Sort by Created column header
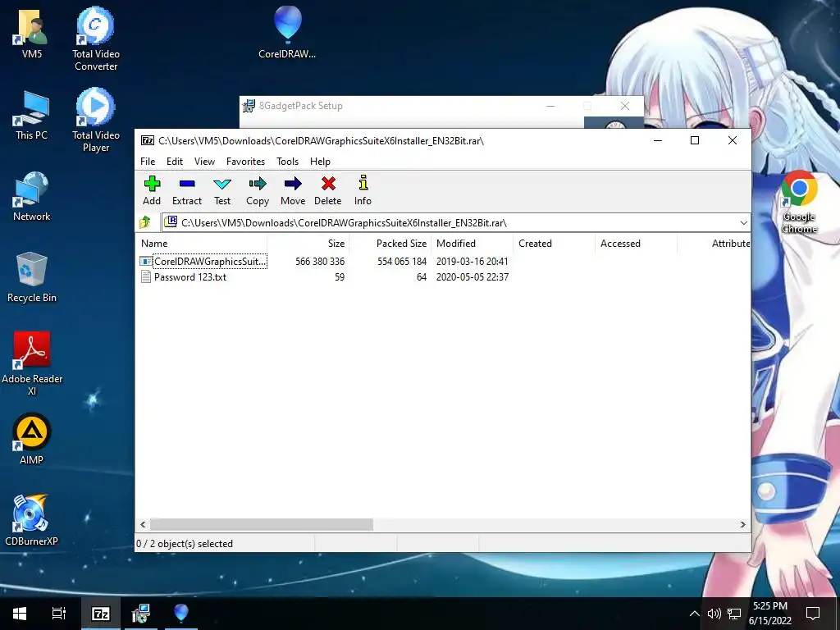The width and height of the screenshot is (840, 630). (555, 243)
